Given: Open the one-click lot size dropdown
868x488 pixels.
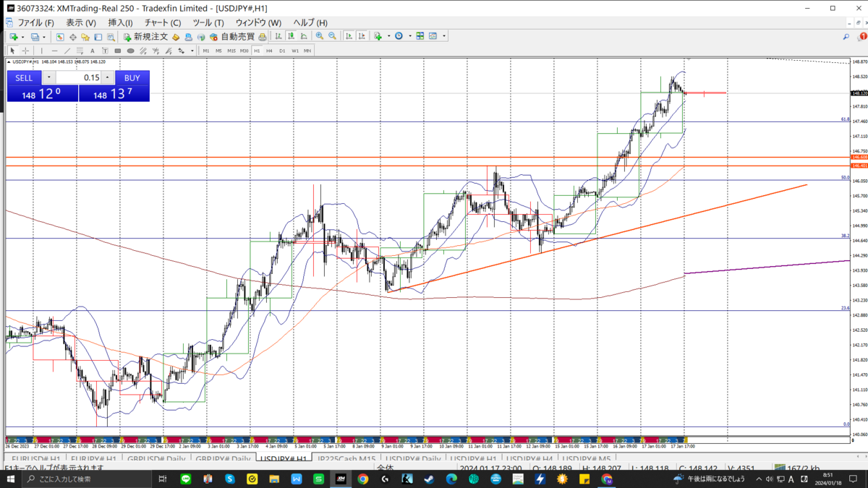Looking at the screenshot, I should click(48, 77).
